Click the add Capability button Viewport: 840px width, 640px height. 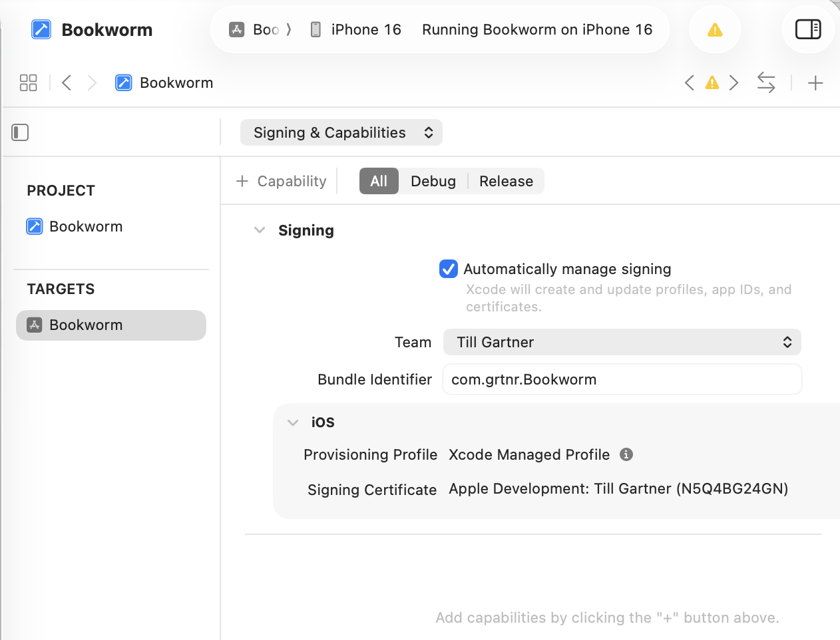282,181
